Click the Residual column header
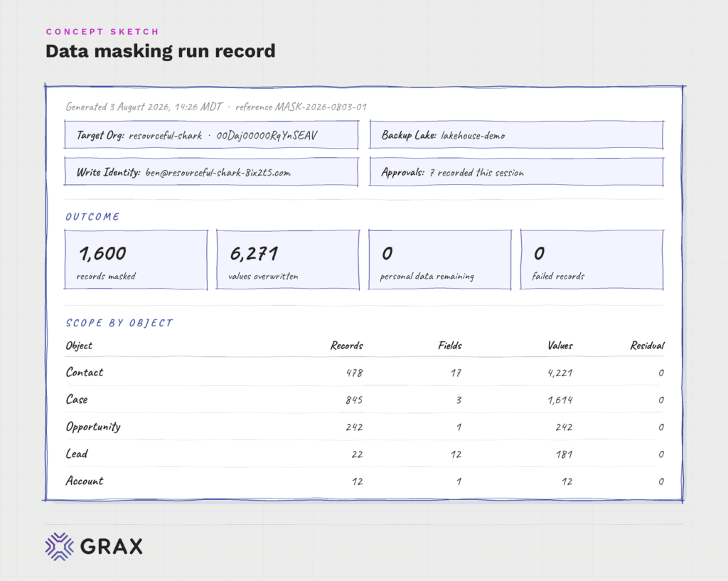The image size is (728, 581). (647, 346)
